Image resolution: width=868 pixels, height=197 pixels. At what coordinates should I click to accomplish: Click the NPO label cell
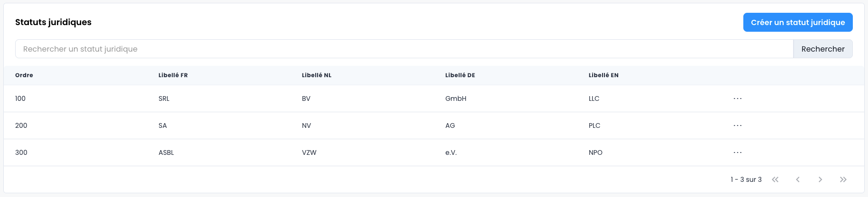pyautogui.click(x=595, y=152)
